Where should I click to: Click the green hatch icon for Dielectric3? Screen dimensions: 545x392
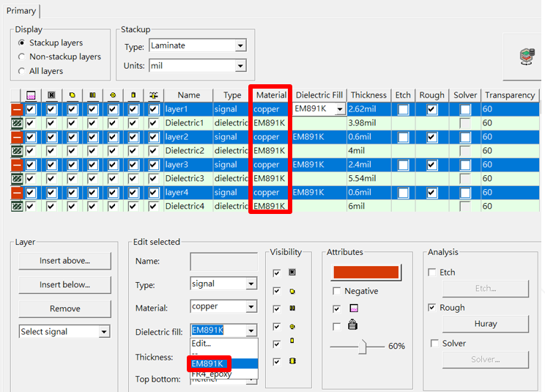(x=17, y=179)
